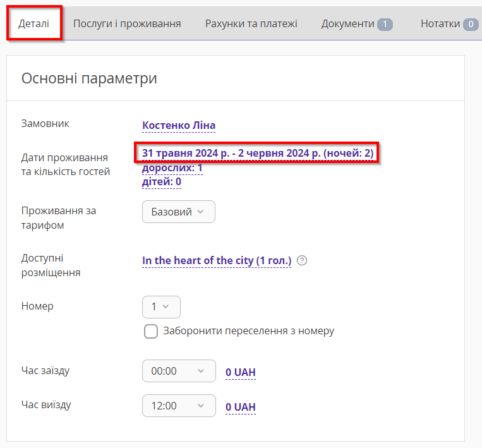The height and width of the screenshot is (448, 482).
Task: Open In the heart of the city link
Action: pos(217,261)
